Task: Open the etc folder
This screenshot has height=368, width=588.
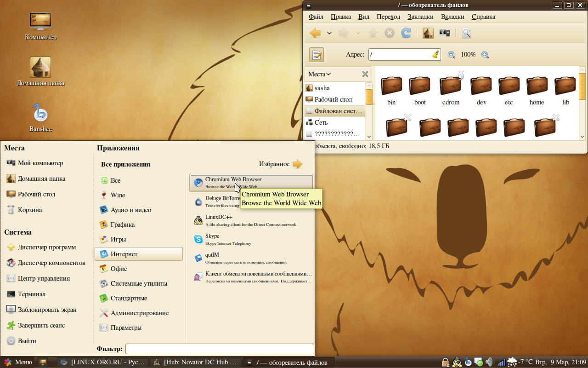Action: point(509,90)
